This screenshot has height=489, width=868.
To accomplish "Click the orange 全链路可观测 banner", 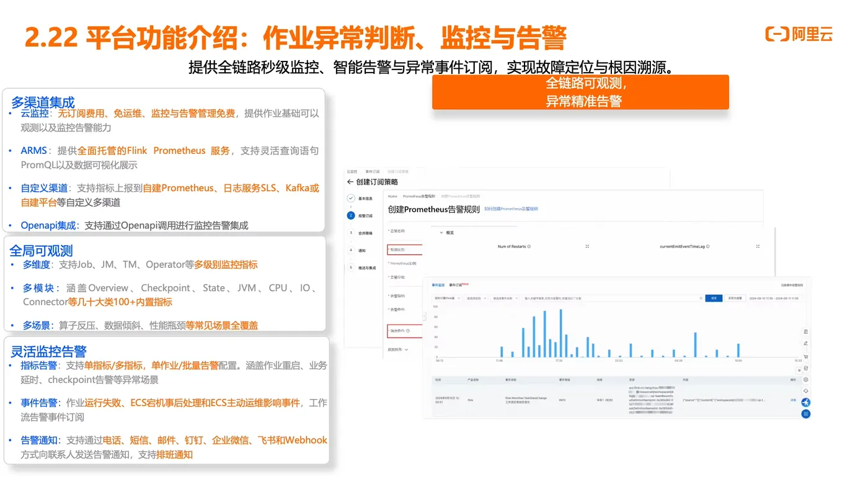I will [x=580, y=92].
